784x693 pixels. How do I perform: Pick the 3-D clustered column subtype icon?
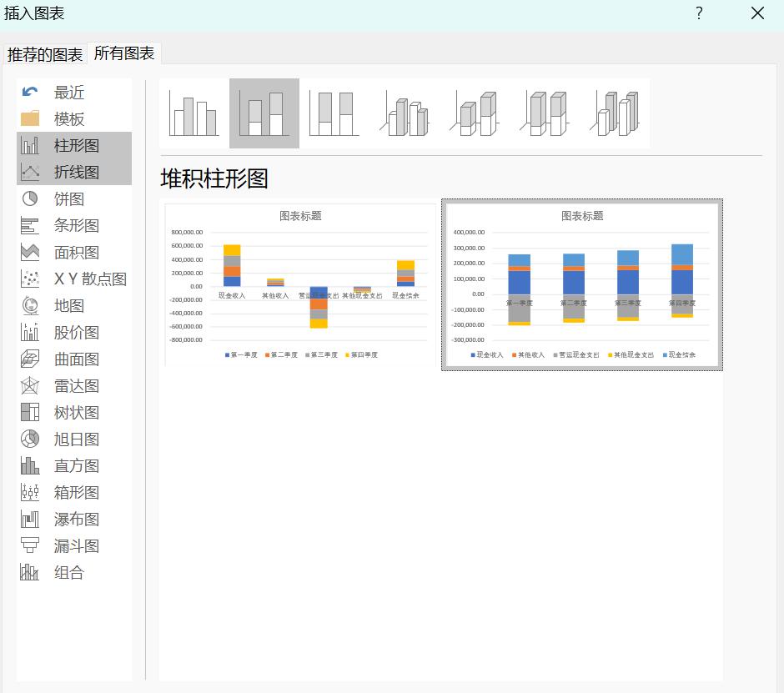point(404,113)
